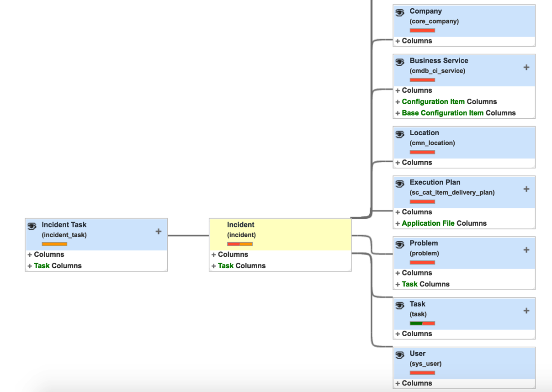This screenshot has width=552, height=392.
Task: Toggle the eye icon on Task table
Action: click(400, 306)
